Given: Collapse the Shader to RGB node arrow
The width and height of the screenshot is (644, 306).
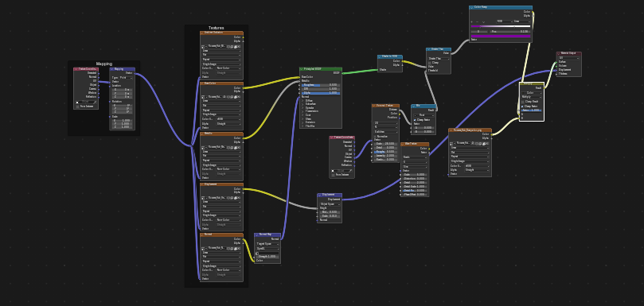Looking at the screenshot, I should [380, 56].
